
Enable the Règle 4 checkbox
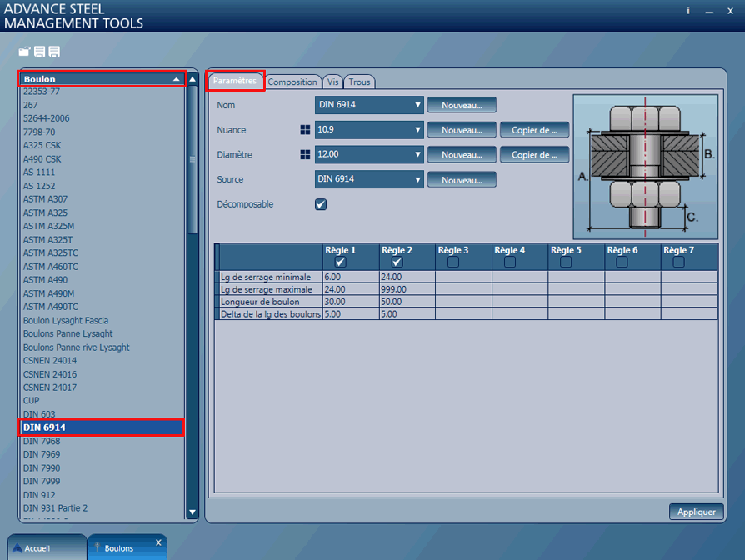510,262
